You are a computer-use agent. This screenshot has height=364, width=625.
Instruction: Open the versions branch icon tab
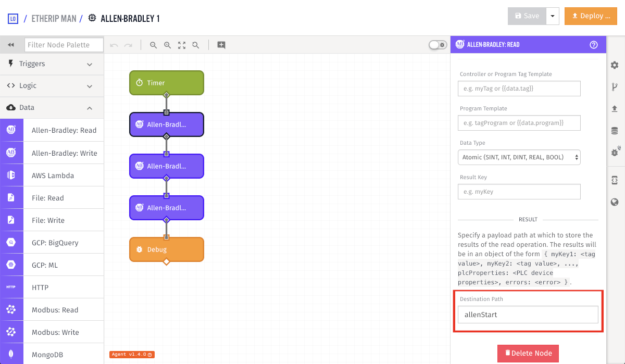[615, 87]
